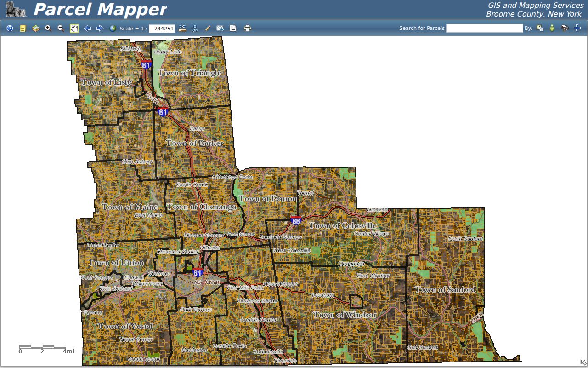Select the measure distance ruler tool
This screenshot has height=368, width=588.
coord(182,29)
